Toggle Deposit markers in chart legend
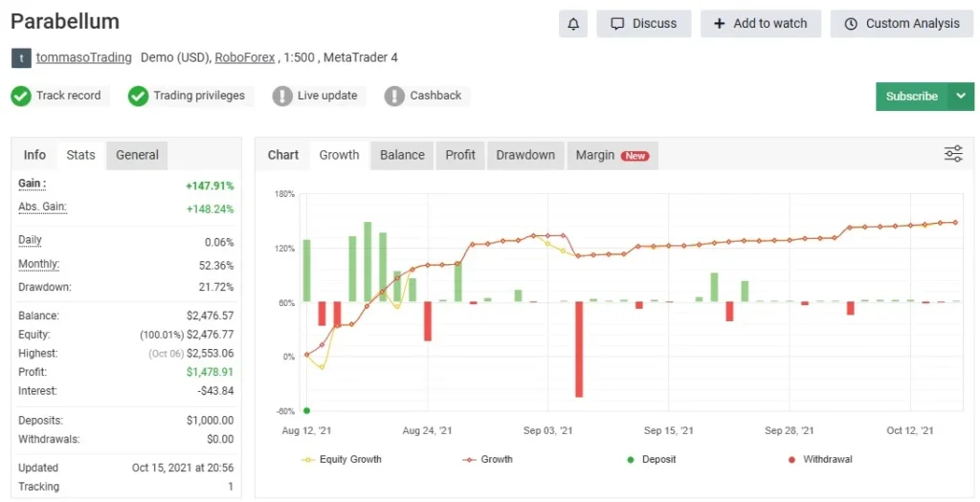 coord(650,460)
